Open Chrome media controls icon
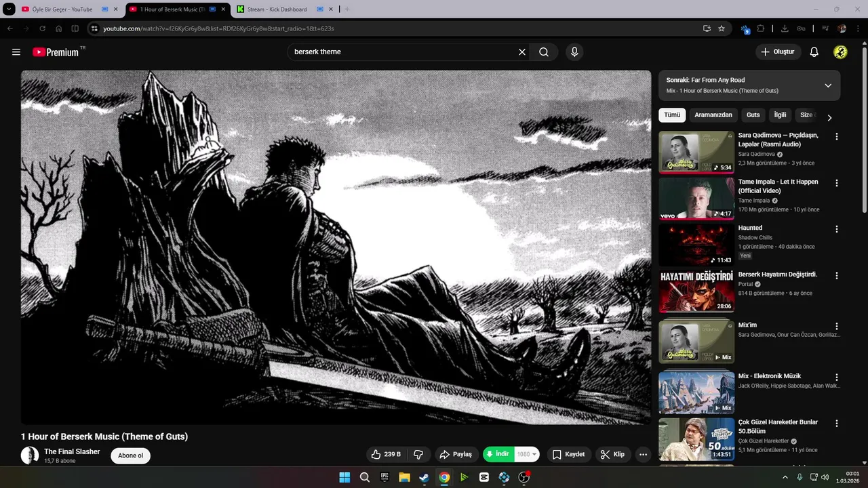The width and height of the screenshot is (868, 488). point(825,28)
